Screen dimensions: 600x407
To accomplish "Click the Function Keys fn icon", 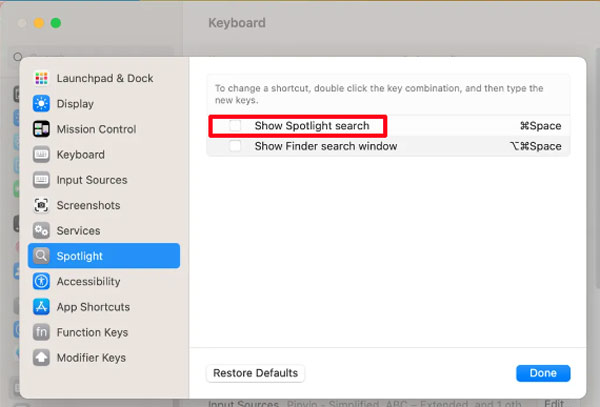I will 41,332.
